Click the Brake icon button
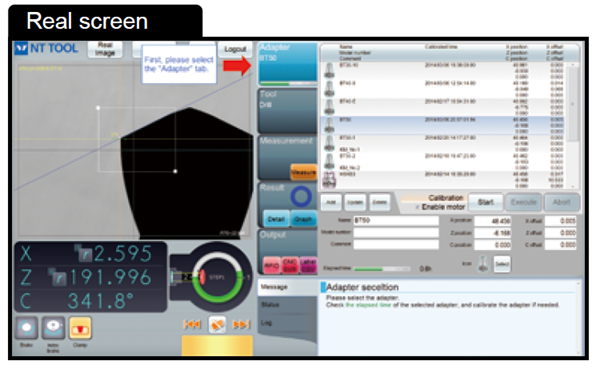Image resolution: width=596 pixels, height=369 pixels. pyautogui.click(x=26, y=328)
